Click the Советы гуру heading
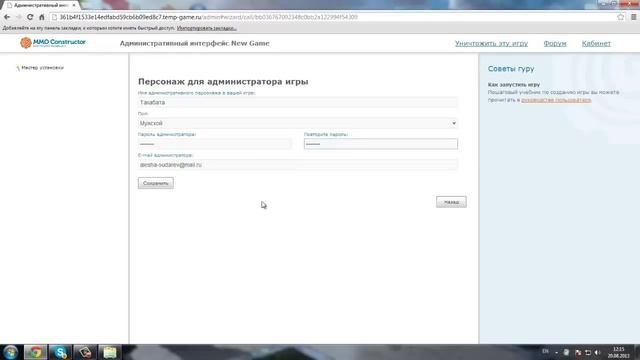The height and width of the screenshot is (360, 640). pos(511,69)
